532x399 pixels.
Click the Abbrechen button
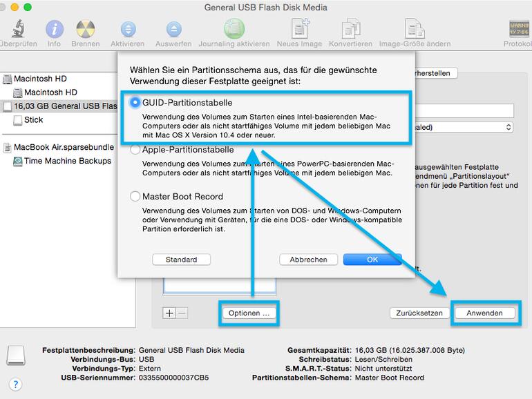(x=308, y=260)
